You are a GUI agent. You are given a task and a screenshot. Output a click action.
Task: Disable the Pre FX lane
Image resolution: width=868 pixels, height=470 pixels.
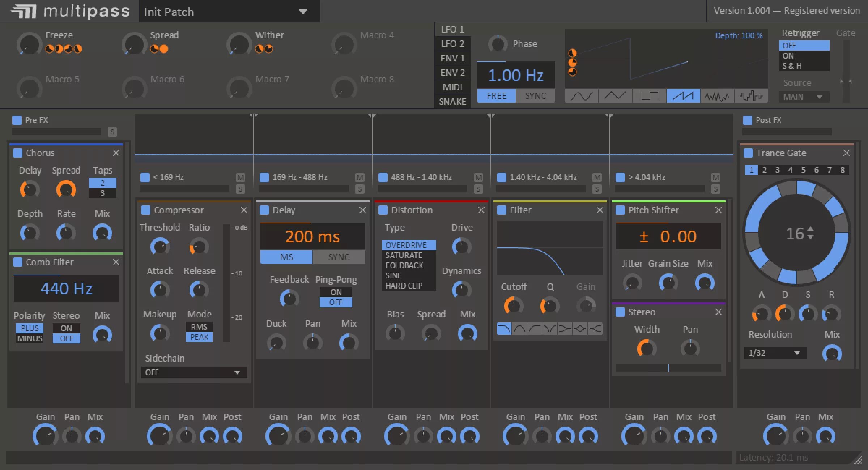(x=17, y=120)
